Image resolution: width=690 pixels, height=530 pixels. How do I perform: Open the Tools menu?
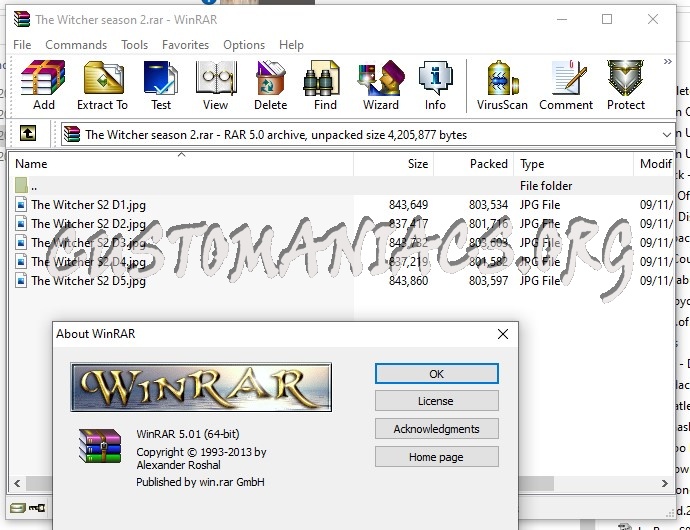(x=135, y=45)
